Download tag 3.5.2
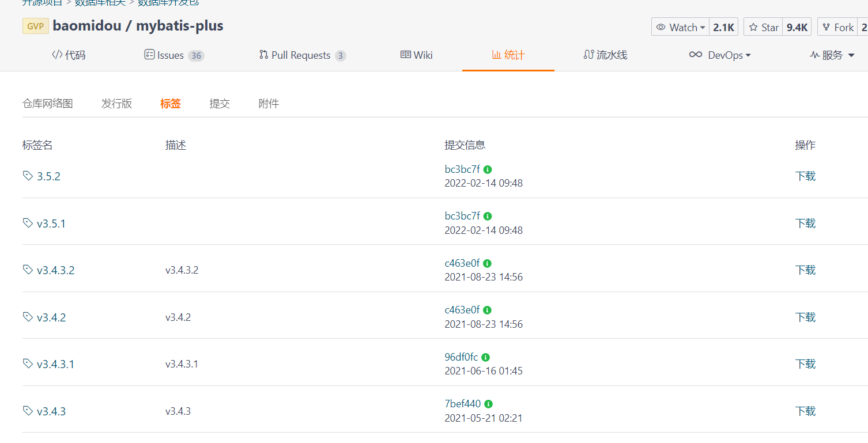The width and height of the screenshot is (868, 443). [x=805, y=176]
